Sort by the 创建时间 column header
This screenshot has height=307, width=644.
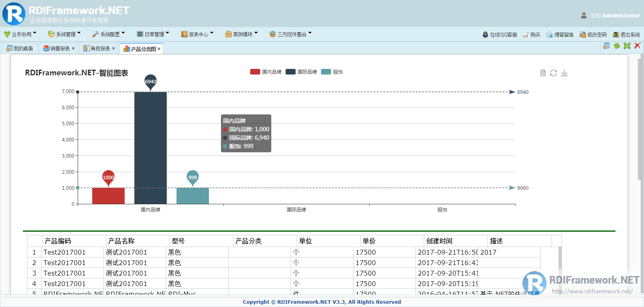pyautogui.click(x=456, y=241)
